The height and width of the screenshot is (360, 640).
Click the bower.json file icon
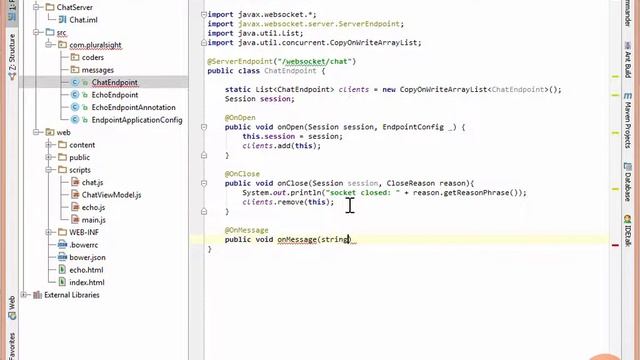coord(62,257)
